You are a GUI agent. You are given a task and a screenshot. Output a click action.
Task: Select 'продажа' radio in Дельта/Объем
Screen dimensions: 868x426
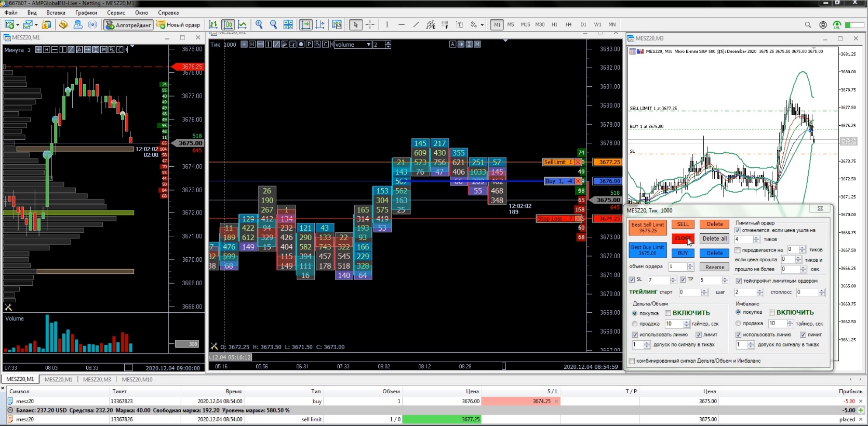[x=635, y=324]
